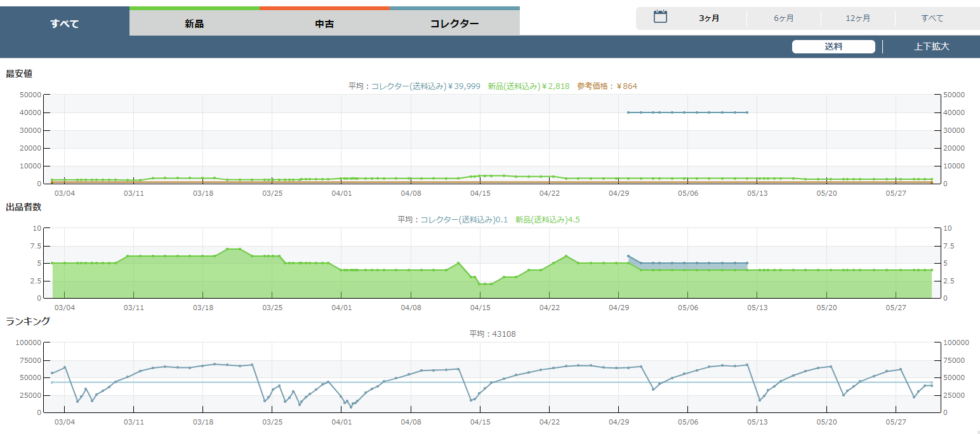The height and width of the screenshot is (434, 980).
Task: Click 新品(送料込み) legend in 最安値 chart
Action: [x=528, y=86]
